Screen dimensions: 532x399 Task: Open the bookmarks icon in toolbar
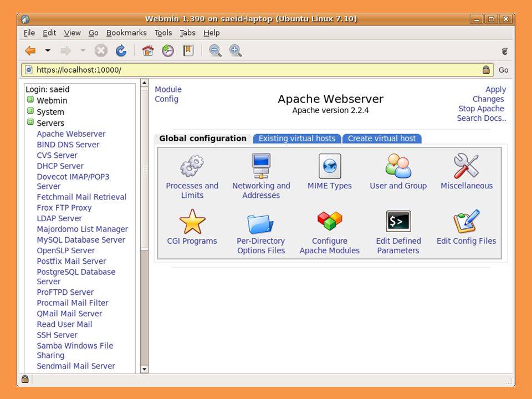188,51
